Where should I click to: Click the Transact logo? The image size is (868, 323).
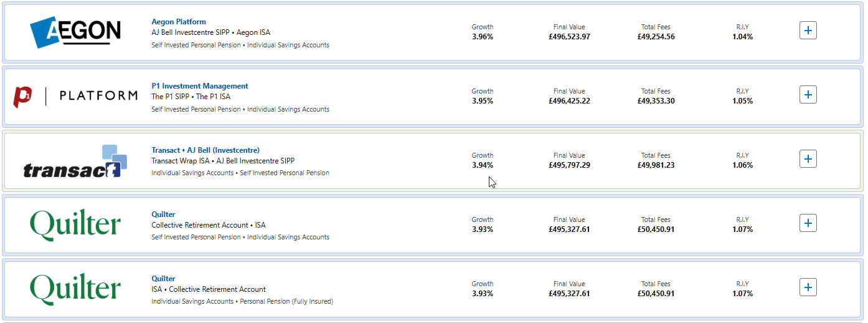click(x=75, y=161)
